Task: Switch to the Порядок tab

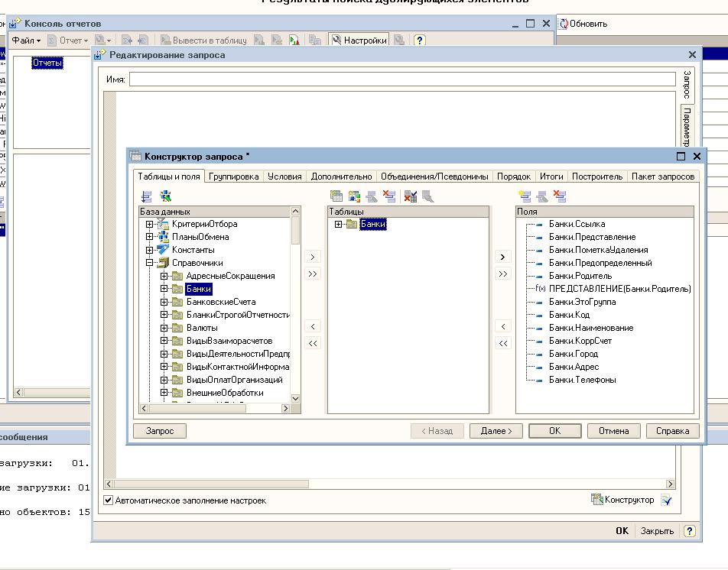Action: [514, 177]
